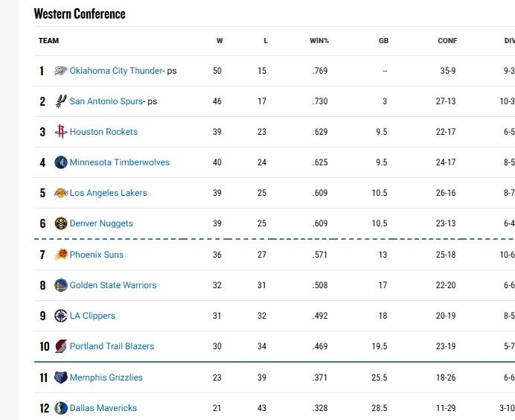Click the LA Clippers logo icon
The width and height of the screenshot is (515, 420).
click(x=61, y=316)
